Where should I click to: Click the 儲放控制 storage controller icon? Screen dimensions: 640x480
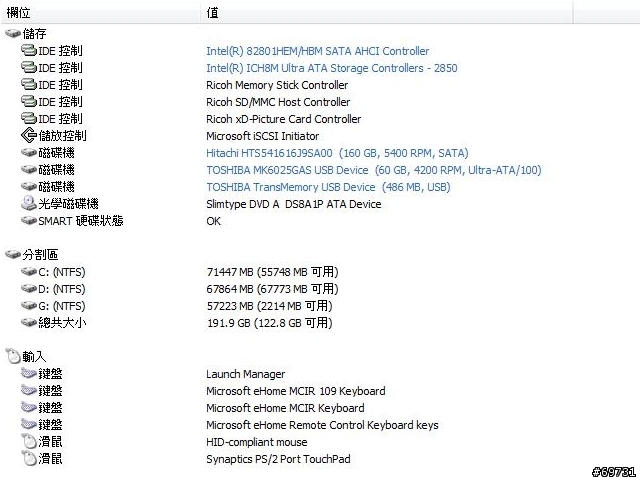click(x=29, y=136)
